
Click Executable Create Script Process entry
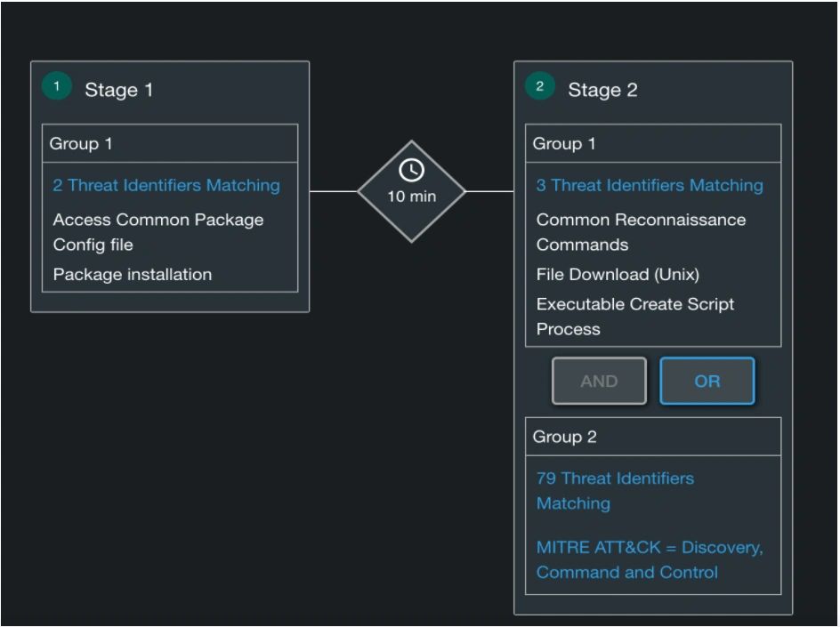tap(635, 316)
